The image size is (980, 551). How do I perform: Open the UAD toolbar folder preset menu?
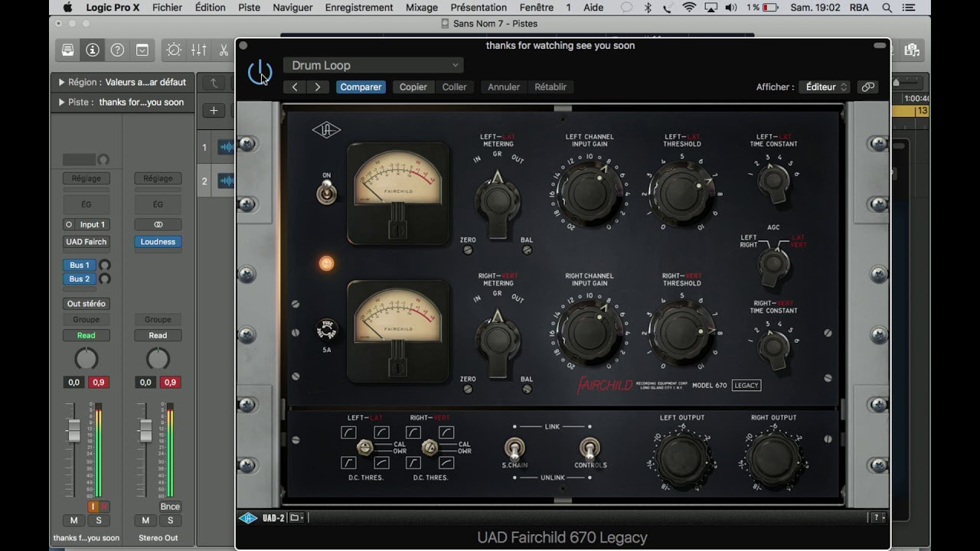pos(296,518)
